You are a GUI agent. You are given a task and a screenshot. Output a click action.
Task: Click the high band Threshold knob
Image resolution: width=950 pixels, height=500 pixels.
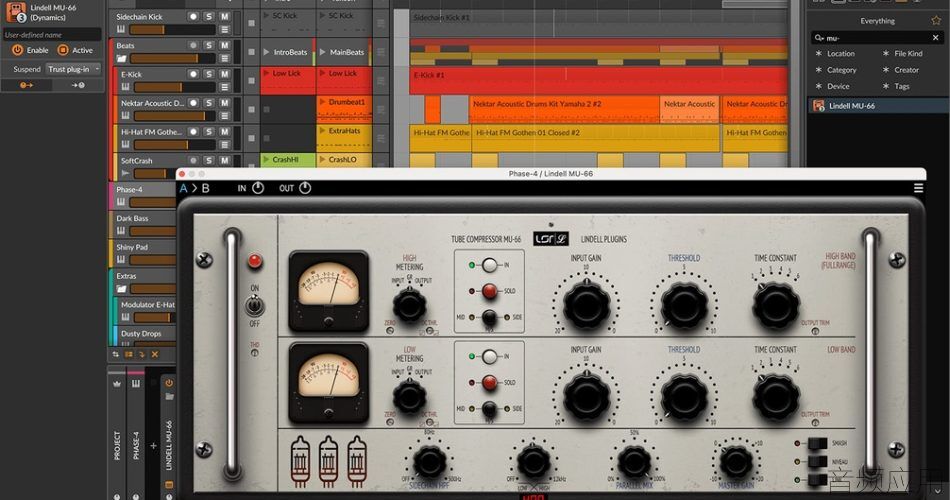(x=683, y=306)
